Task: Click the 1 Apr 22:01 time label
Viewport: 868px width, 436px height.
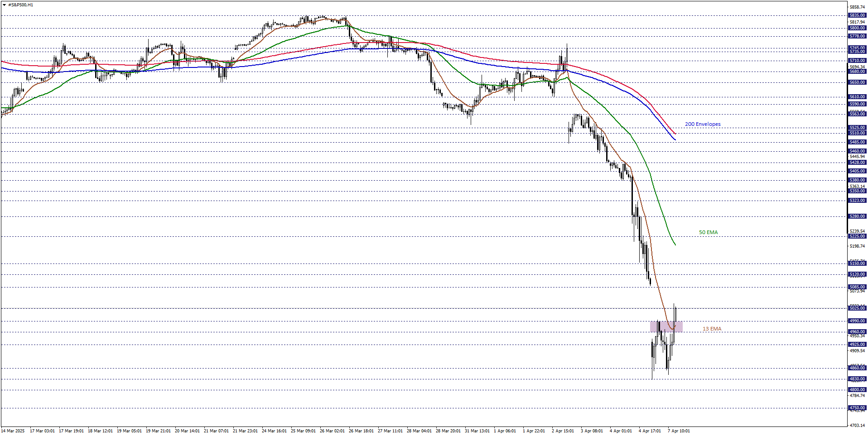Action: [x=534, y=431]
